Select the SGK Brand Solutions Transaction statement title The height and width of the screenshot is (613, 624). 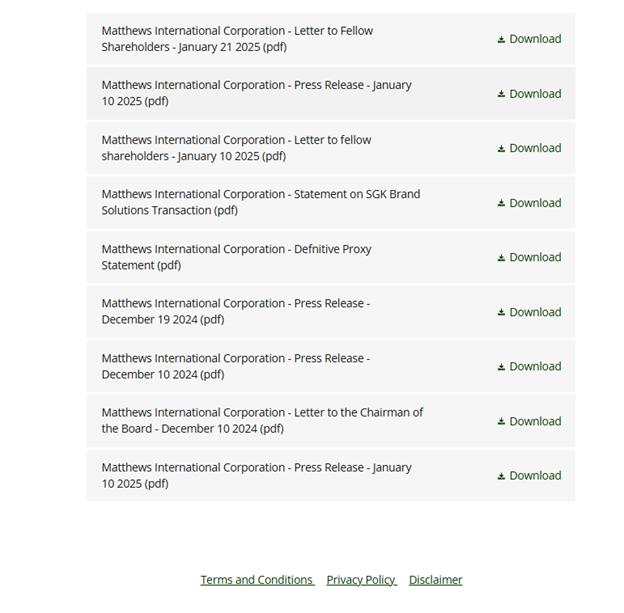[260, 202]
